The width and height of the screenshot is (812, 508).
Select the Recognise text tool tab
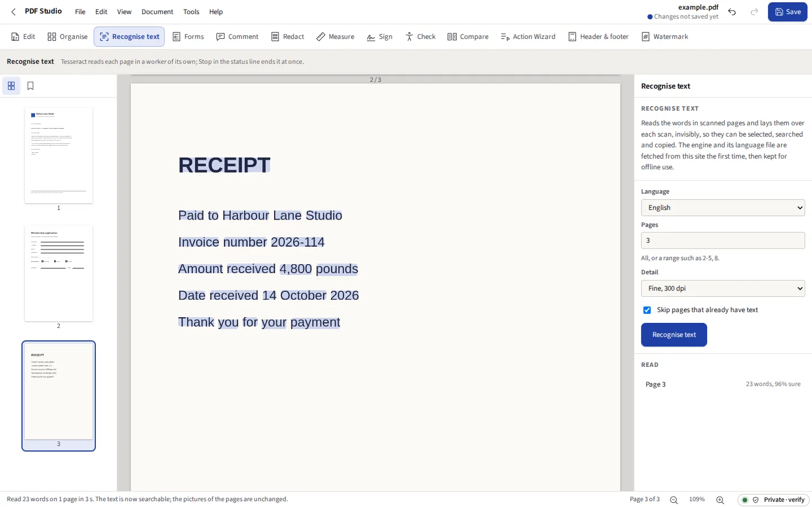coord(129,37)
